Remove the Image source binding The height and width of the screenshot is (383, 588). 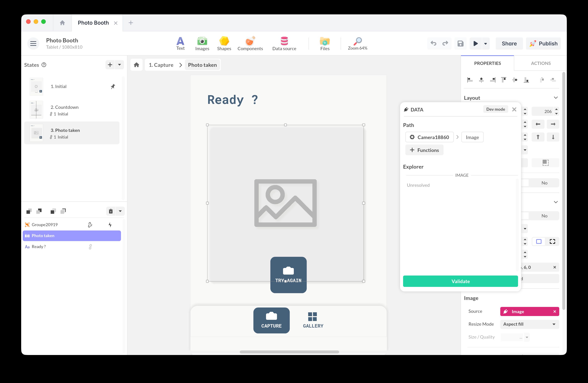pyautogui.click(x=555, y=311)
